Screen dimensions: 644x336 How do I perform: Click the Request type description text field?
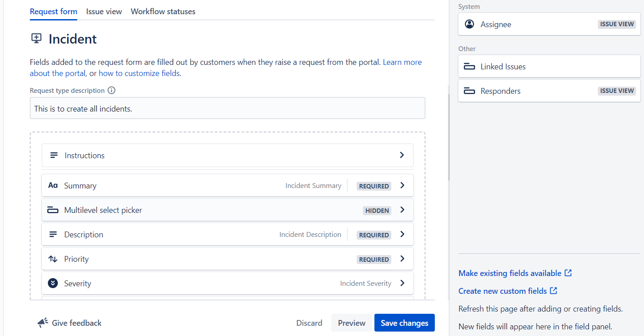pos(227,108)
